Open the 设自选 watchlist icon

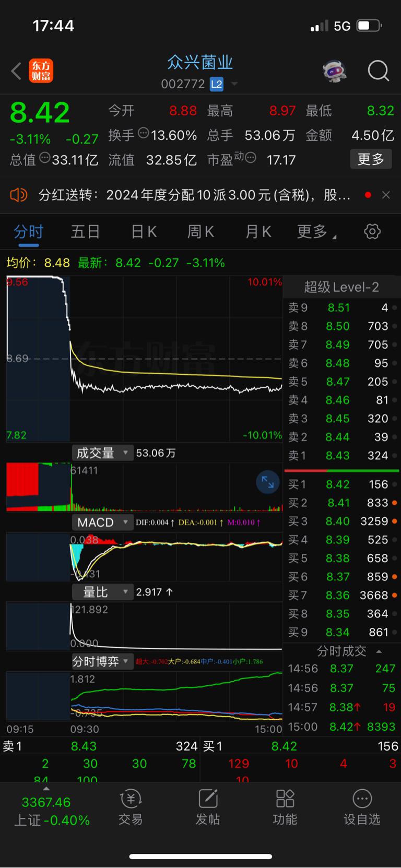[x=362, y=807]
